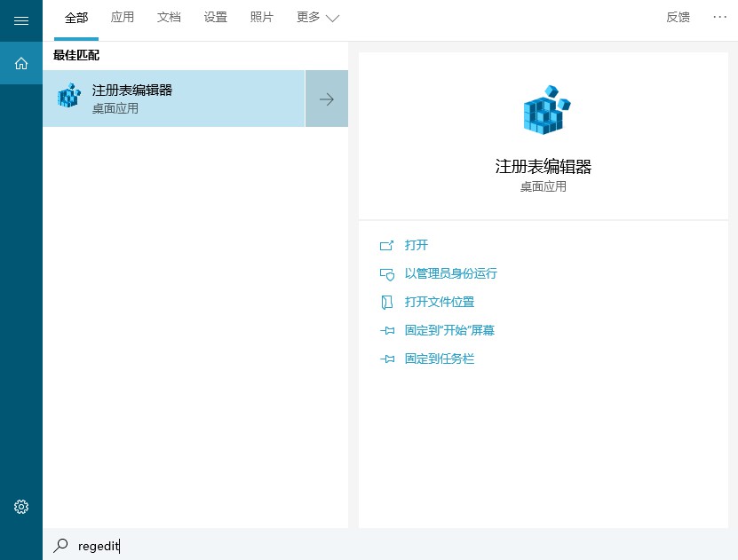Choose 固定到"开始"屏幕 option
The width and height of the screenshot is (738, 560).
pyautogui.click(x=449, y=330)
